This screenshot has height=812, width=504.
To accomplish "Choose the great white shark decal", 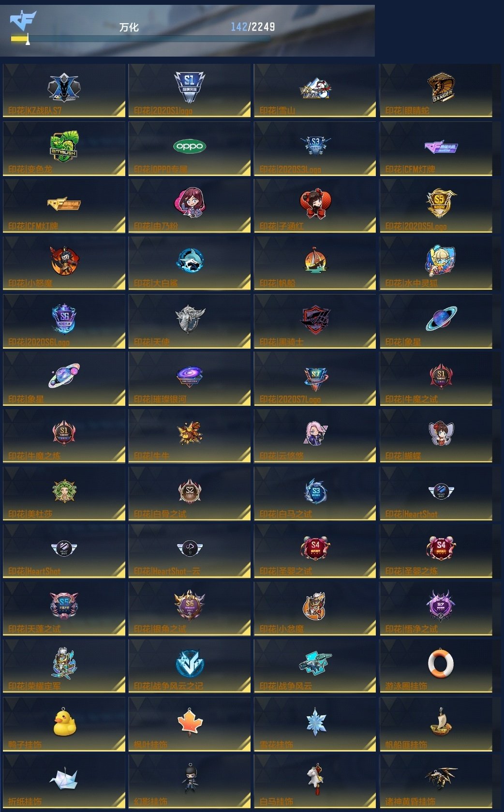I will 190,261.
